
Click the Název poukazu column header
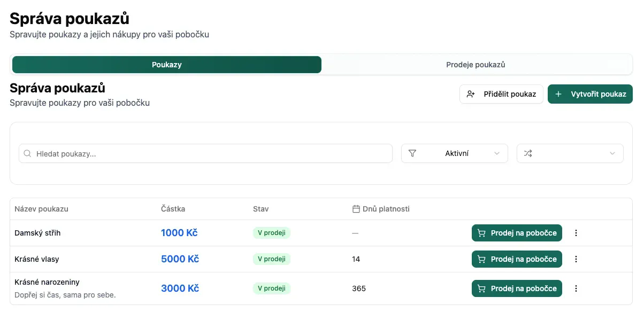click(41, 209)
